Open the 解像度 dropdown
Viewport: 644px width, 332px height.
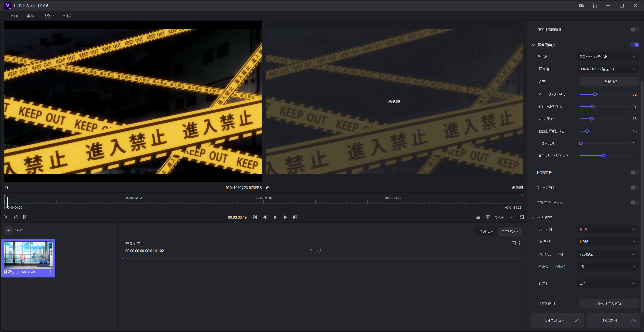pos(608,69)
